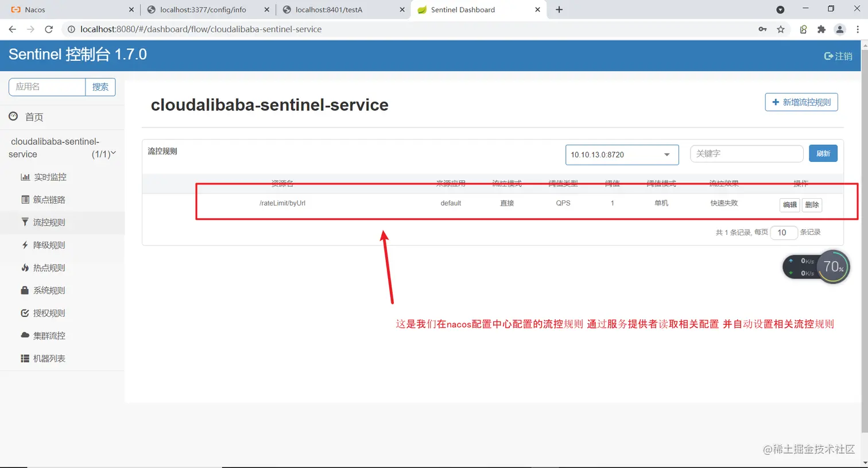Focus the 关键字 keyword search field

pos(746,153)
